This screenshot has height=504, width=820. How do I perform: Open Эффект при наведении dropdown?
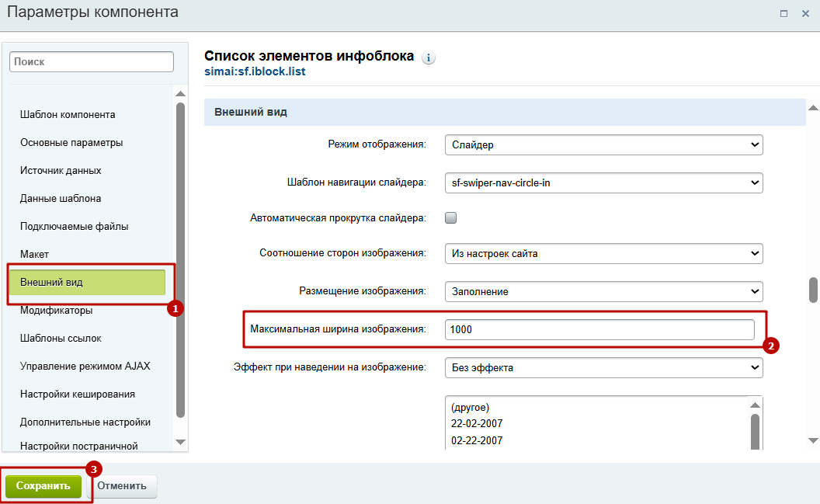tap(603, 368)
